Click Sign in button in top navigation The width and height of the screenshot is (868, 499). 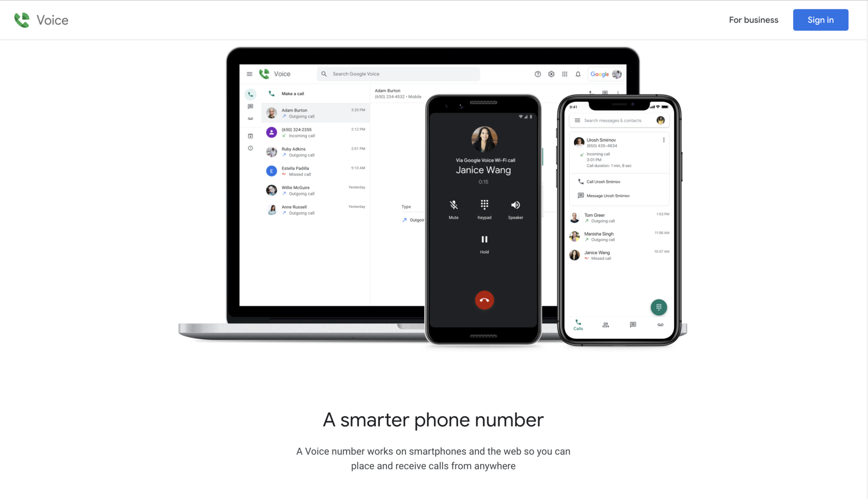[821, 19]
